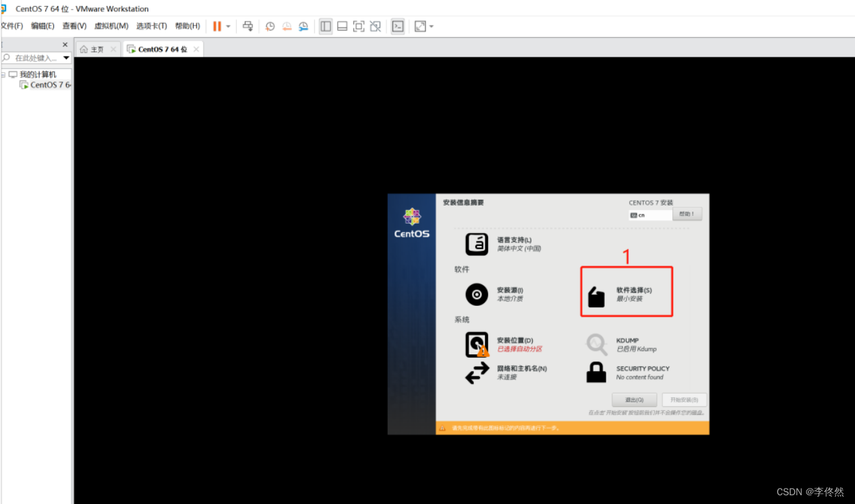Image resolution: width=855 pixels, height=504 pixels.
Task: Open 安装源(I) installation source disc icon
Action: tap(477, 294)
